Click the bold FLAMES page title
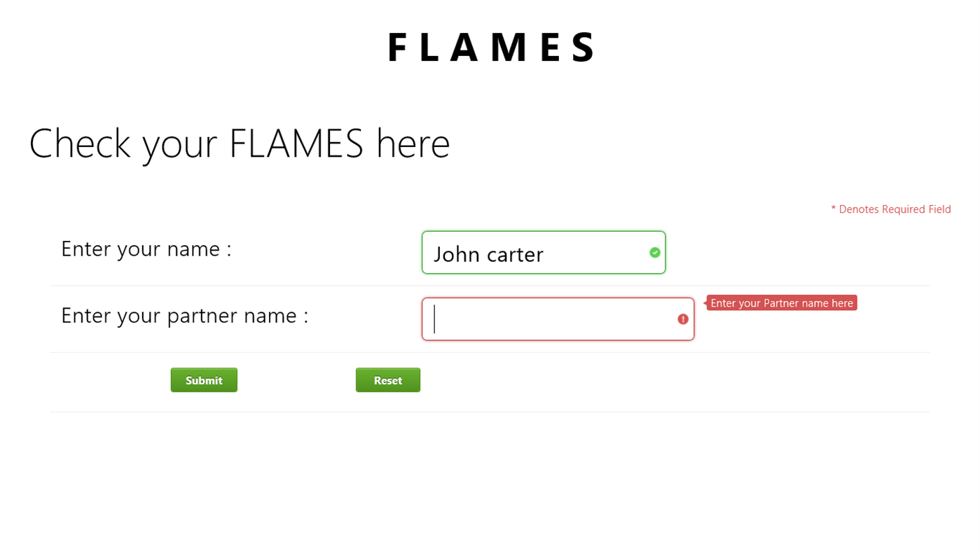Viewport: 980px width, 551px height. [490, 48]
